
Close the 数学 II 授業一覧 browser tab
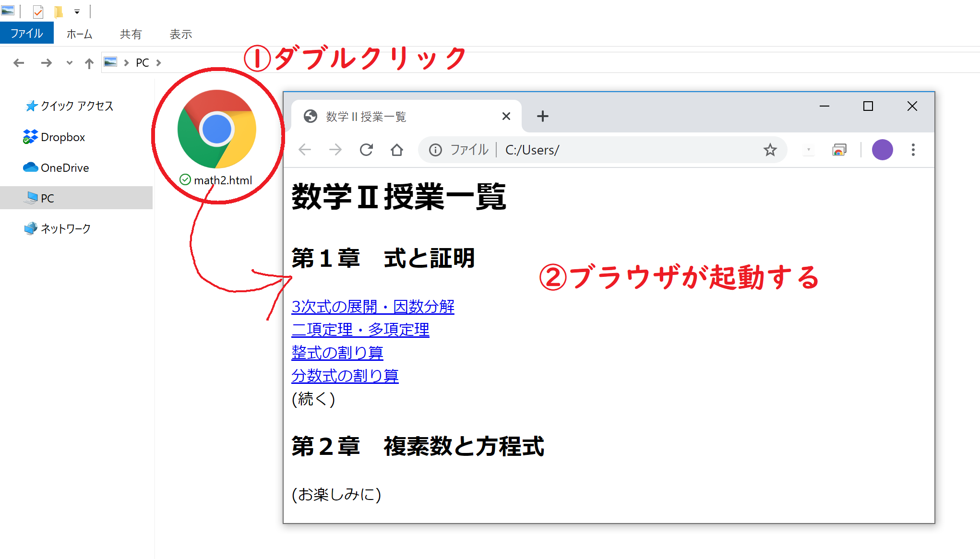click(x=506, y=117)
